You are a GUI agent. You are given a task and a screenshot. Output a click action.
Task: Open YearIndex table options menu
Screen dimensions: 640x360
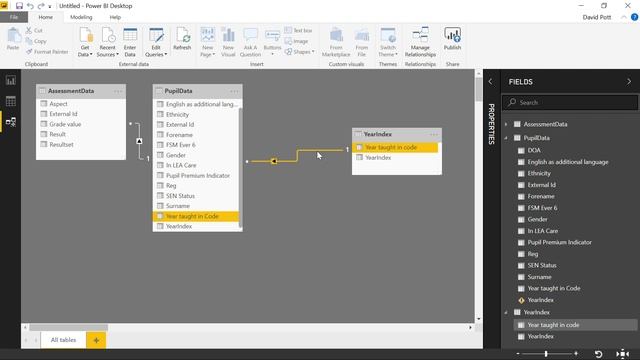433,134
